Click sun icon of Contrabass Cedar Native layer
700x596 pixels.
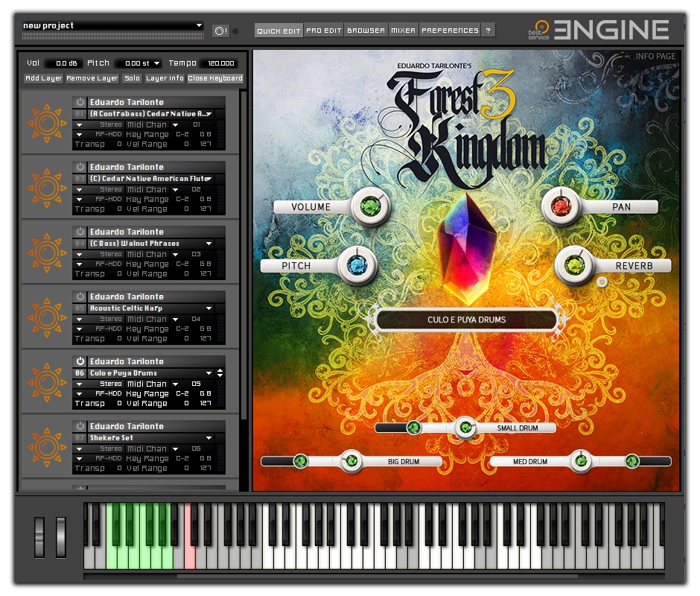pyautogui.click(x=46, y=124)
